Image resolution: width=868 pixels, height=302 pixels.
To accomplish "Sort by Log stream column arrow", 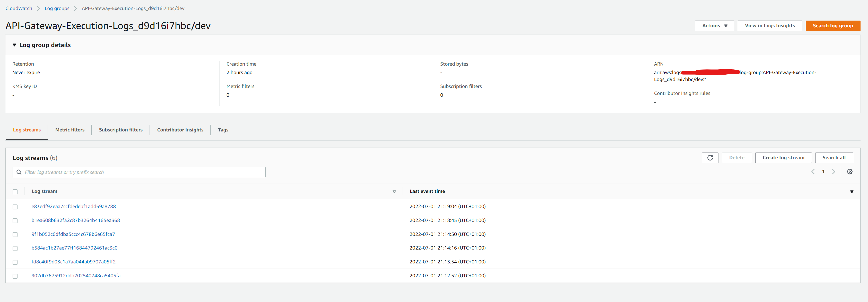I will (394, 192).
